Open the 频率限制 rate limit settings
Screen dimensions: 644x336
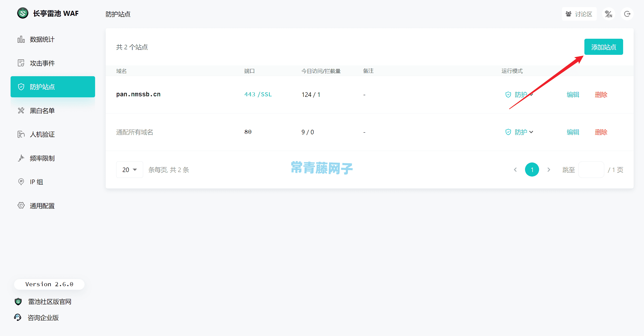pyautogui.click(x=42, y=158)
